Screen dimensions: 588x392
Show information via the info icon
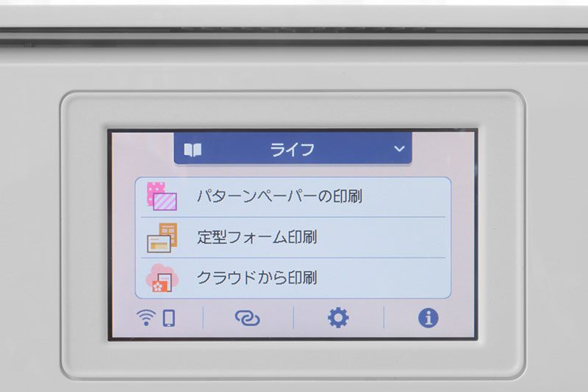pos(429,318)
